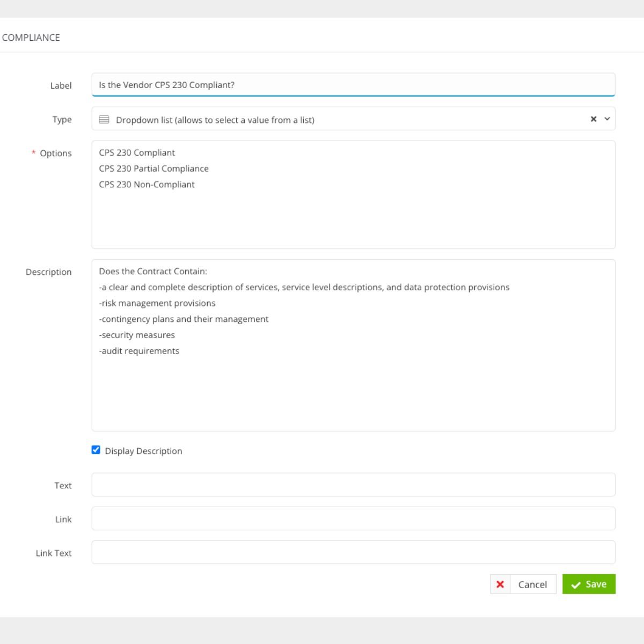This screenshot has width=644, height=644.
Task: Click the green checkmark icon on Save button
Action: pyautogui.click(x=575, y=584)
